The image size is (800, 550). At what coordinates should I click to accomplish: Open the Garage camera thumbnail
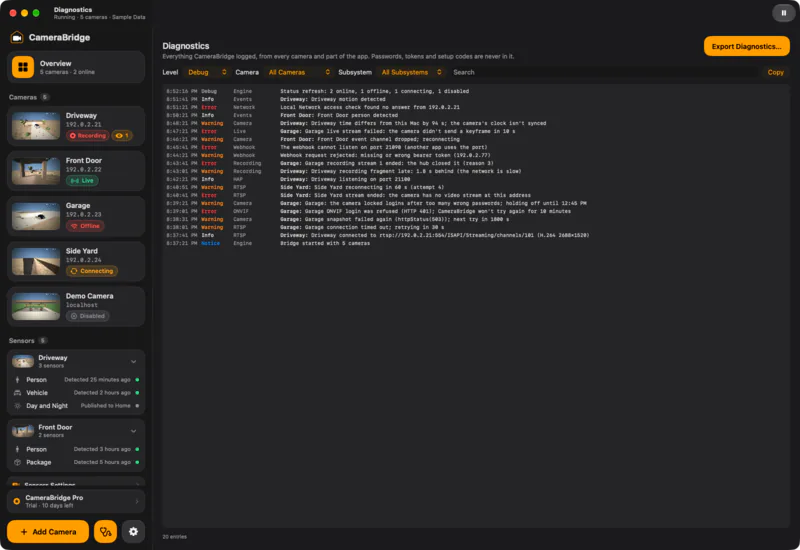click(36, 216)
